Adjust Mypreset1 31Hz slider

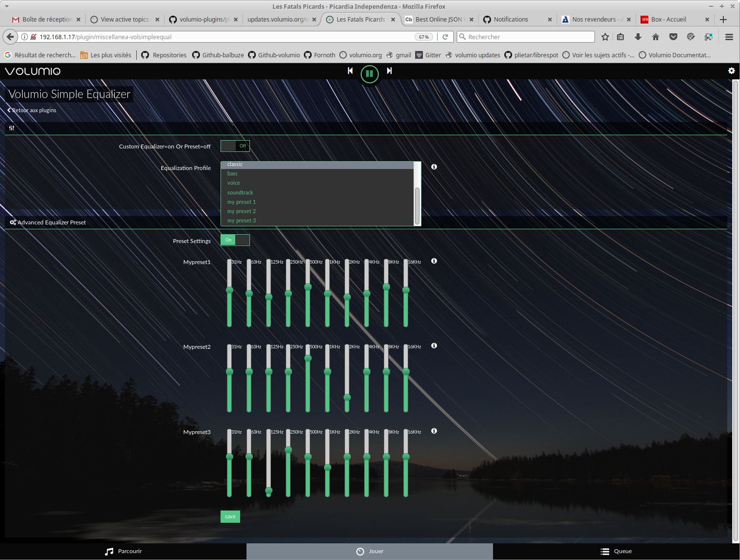[x=229, y=290]
